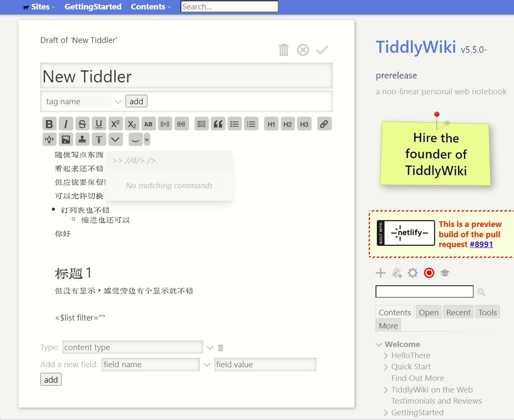Click the Hire the founder sticky note
514x420 pixels.
pyautogui.click(x=435, y=154)
